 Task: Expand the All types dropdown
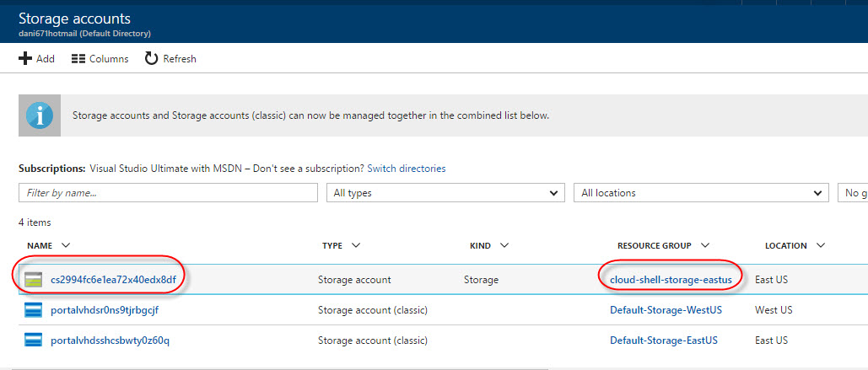445,193
